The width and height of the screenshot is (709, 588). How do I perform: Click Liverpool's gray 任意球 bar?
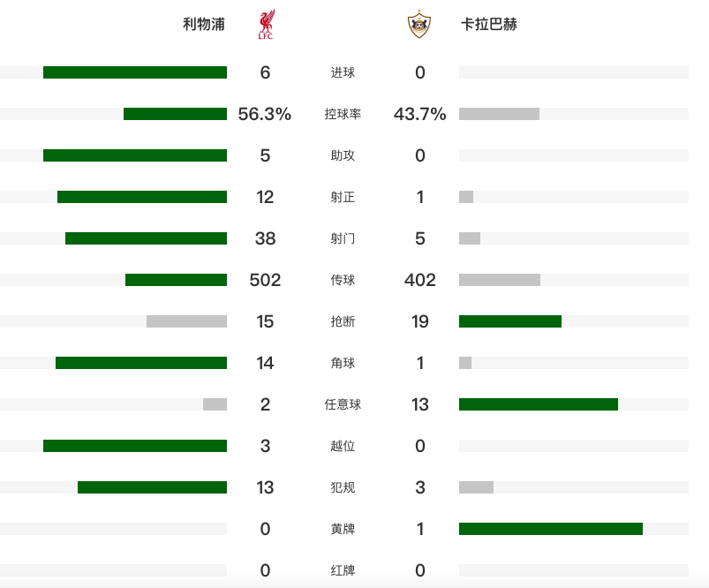point(215,404)
